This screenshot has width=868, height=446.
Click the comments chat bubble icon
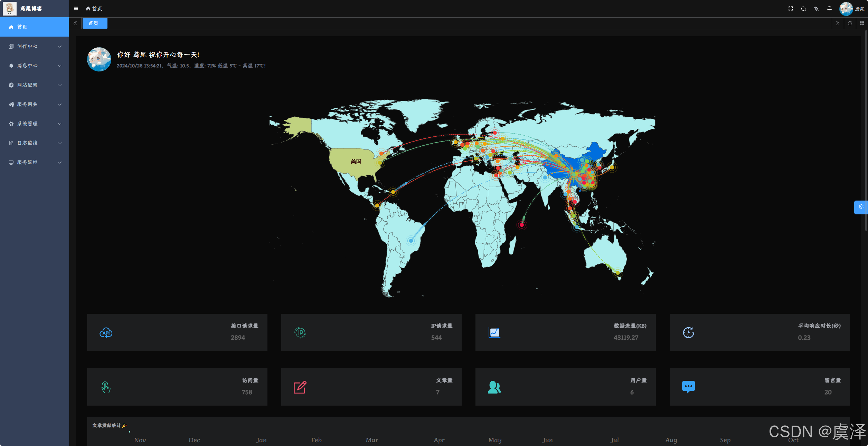pos(688,387)
